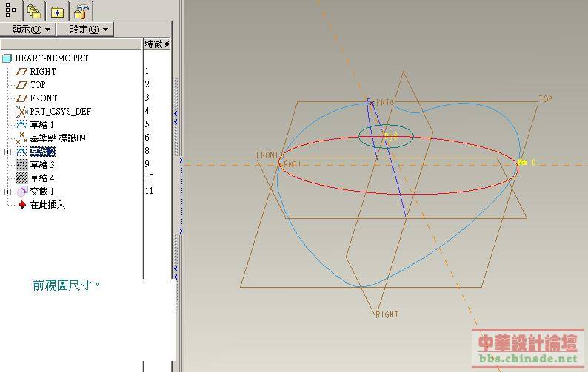
Task: Click the hidden sketch icon of 草繪 4
Action: 21,178
